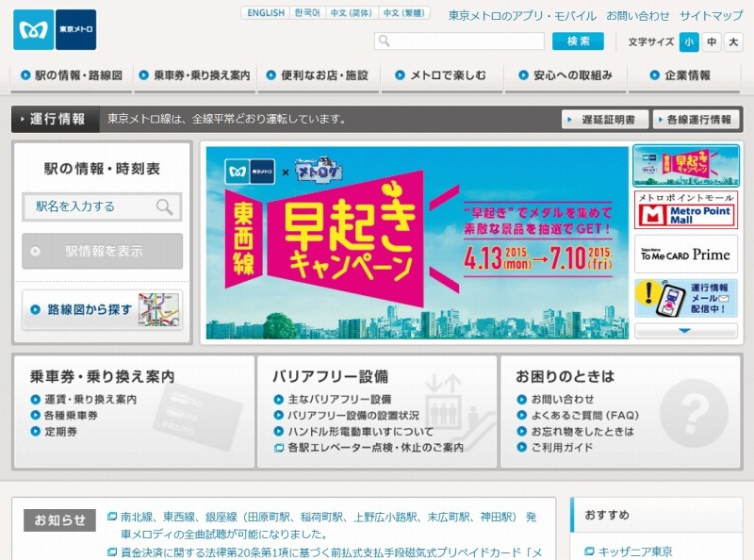This screenshot has width=754, height=560.
Task: Open the 運行情報メール配信中 banner
Action: (x=686, y=298)
